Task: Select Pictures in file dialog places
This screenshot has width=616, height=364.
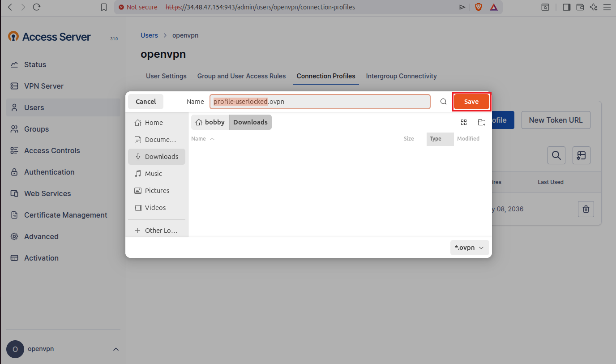Action: click(157, 191)
